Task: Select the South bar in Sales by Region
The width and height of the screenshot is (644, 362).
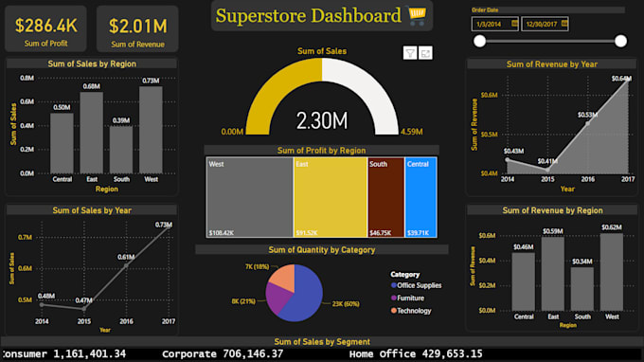Action: 121,150
